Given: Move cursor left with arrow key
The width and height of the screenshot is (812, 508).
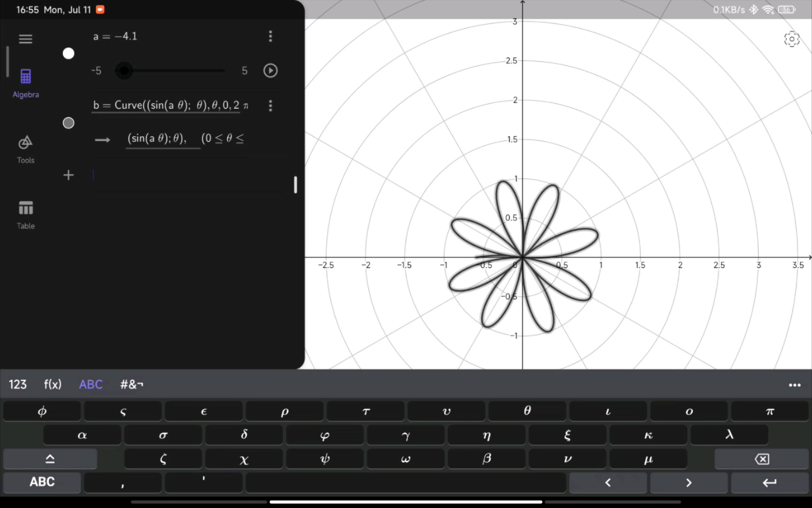Looking at the screenshot, I should tap(608, 483).
